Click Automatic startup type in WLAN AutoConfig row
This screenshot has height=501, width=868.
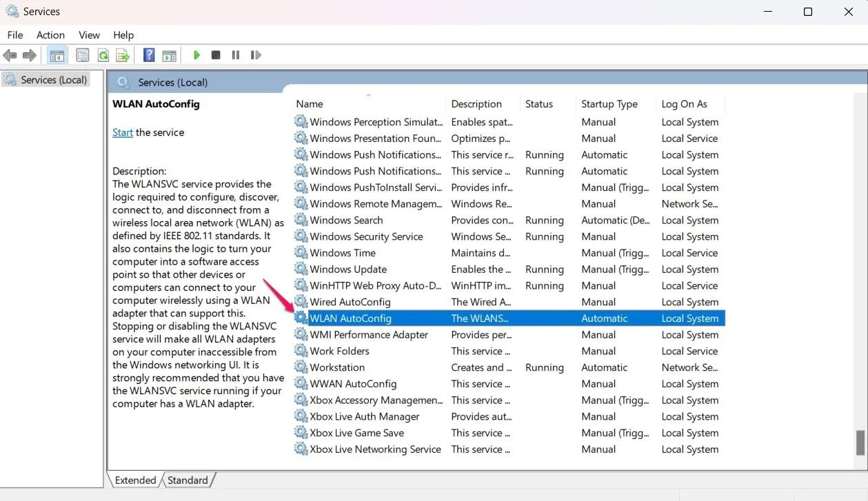coord(605,318)
